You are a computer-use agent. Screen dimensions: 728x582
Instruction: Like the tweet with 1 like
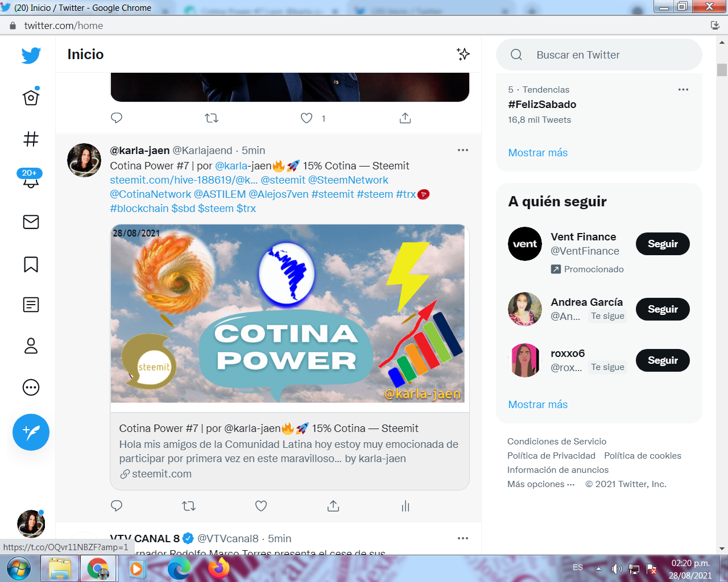[307, 118]
